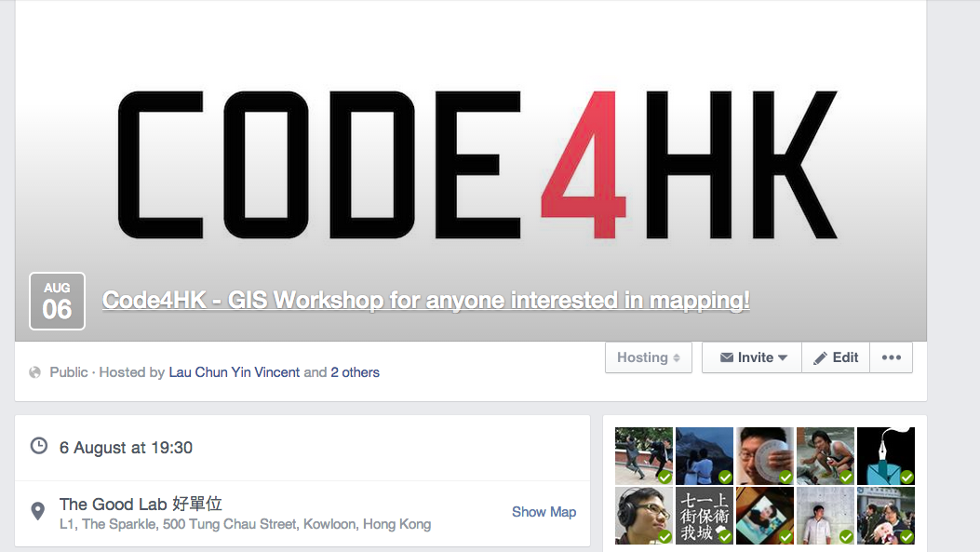Image resolution: width=980 pixels, height=552 pixels.
Task: Click the clock icon beside 6 August
Action: point(39,447)
